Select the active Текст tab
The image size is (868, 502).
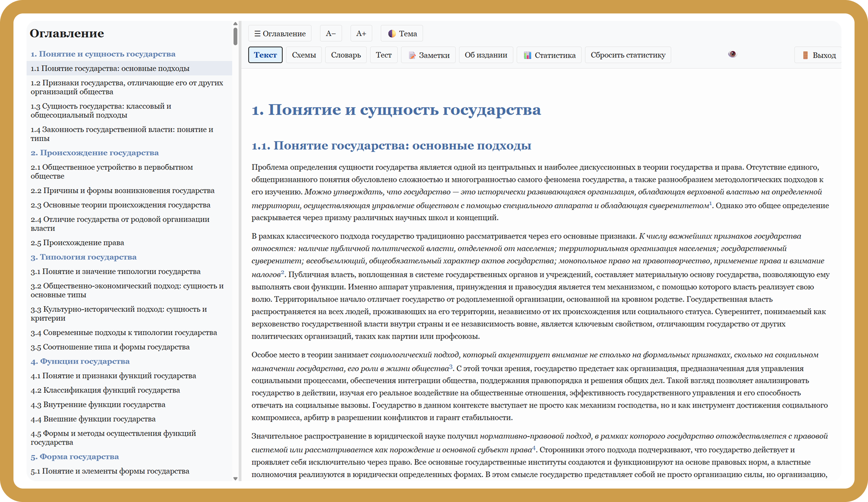[x=265, y=55]
